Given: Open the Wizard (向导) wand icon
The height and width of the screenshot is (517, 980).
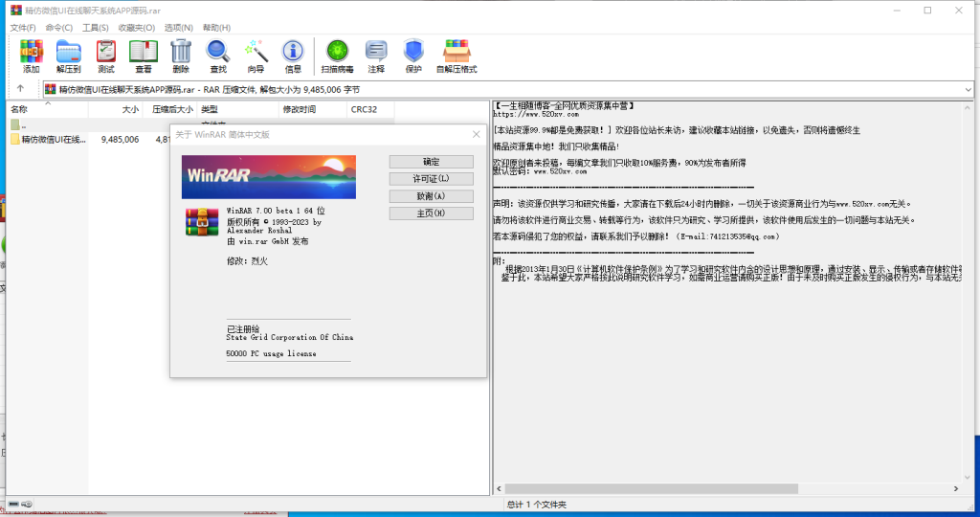Looking at the screenshot, I should pyautogui.click(x=256, y=56).
